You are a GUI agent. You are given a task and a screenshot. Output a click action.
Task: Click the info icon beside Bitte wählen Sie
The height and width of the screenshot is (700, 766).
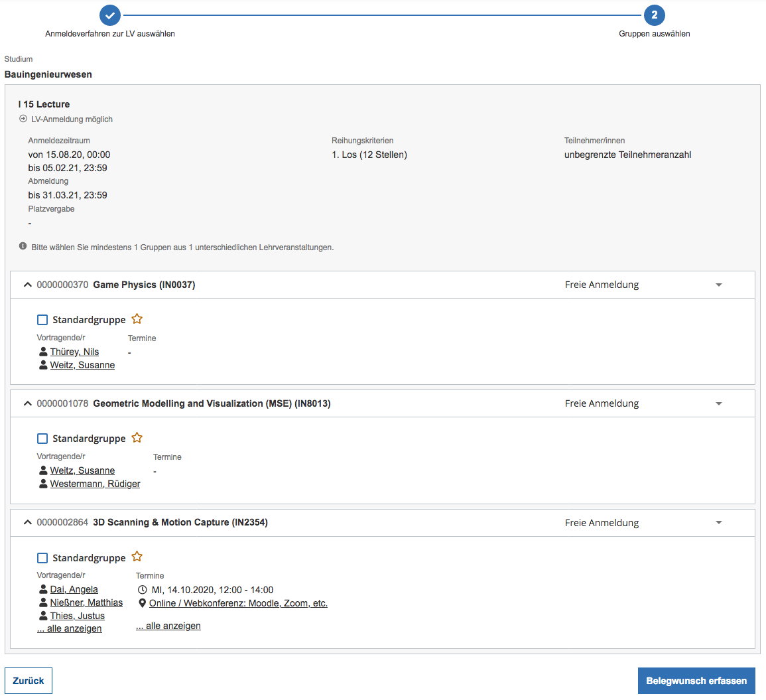(x=23, y=247)
